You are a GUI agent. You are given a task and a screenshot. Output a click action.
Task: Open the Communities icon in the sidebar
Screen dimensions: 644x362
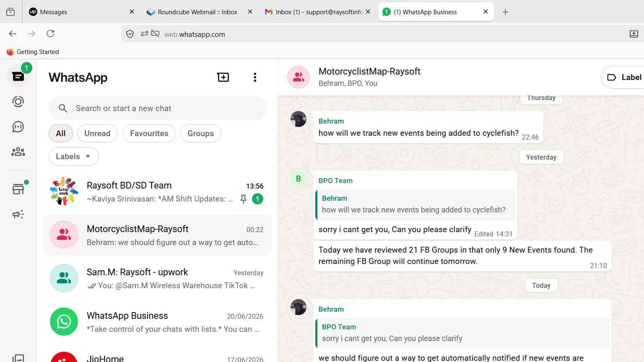click(x=18, y=152)
